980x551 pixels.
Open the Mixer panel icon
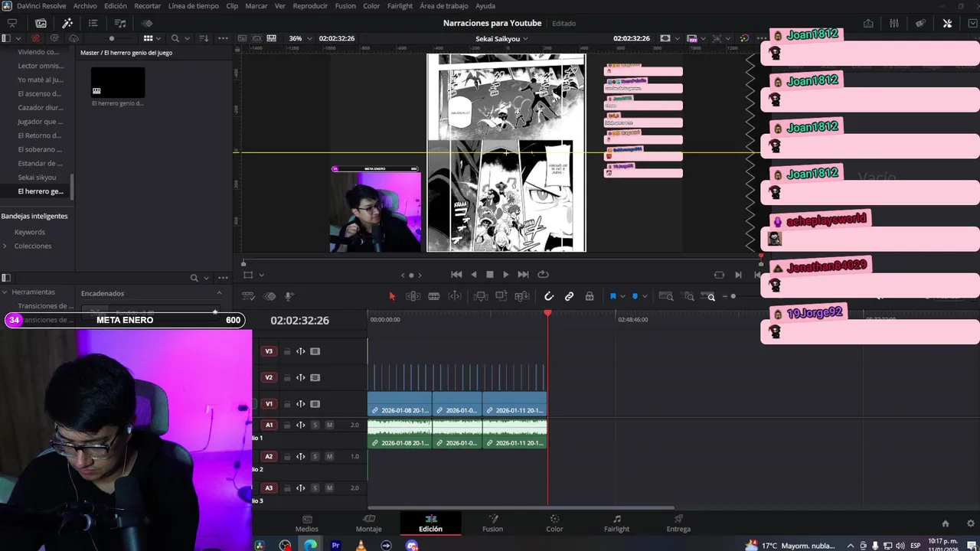[x=893, y=23]
